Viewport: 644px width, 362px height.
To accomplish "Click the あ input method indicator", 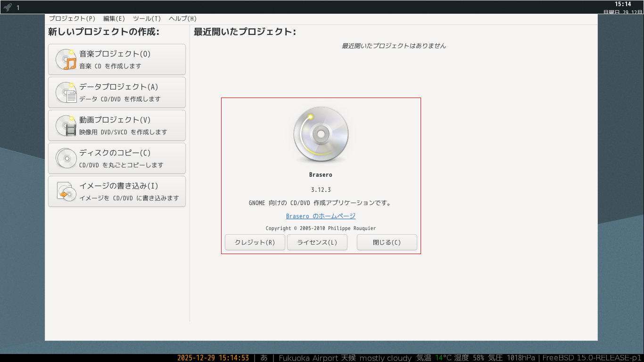I will [264, 358].
